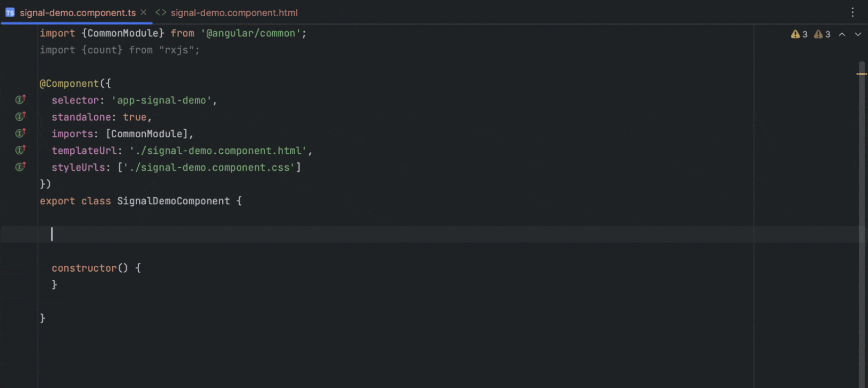This screenshot has width=868, height=388.
Task: Open the three-dot editor tab options menu
Action: tap(852, 12)
